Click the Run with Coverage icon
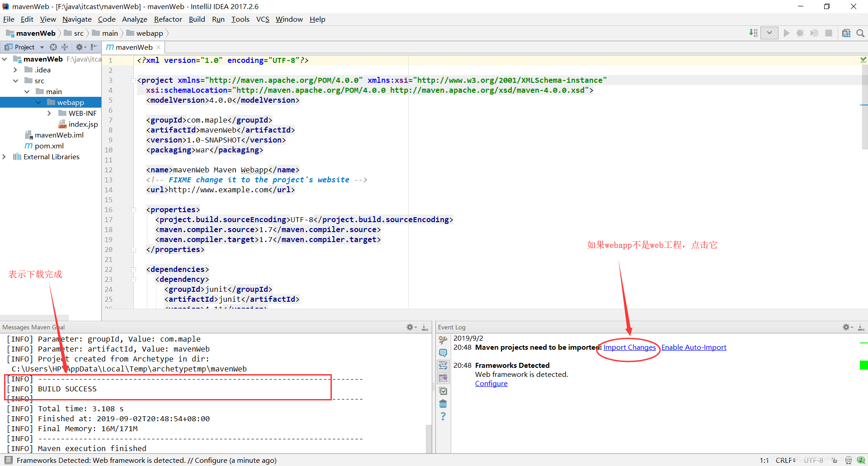 coord(814,33)
